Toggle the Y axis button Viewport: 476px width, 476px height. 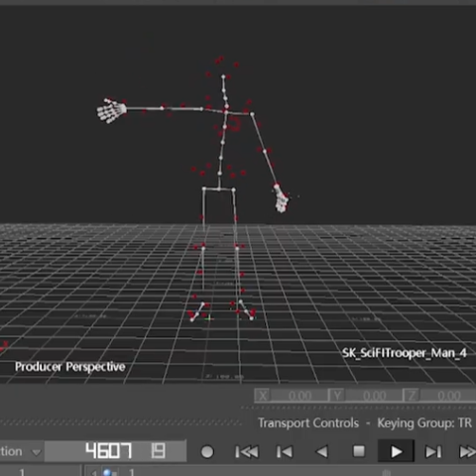(x=337, y=396)
